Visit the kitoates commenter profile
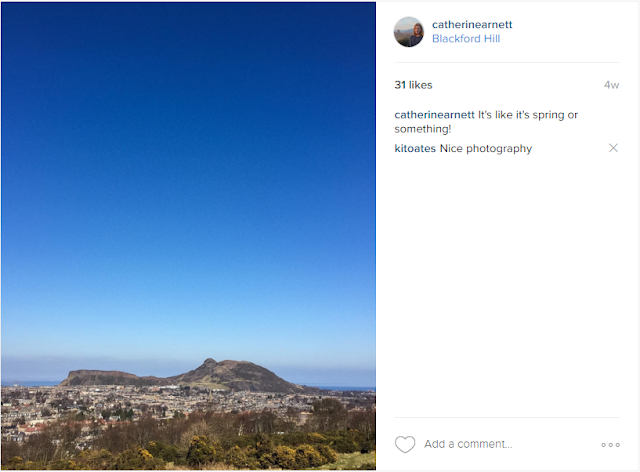The width and height of the screenshot is (640, 472). tap(415, 148)
